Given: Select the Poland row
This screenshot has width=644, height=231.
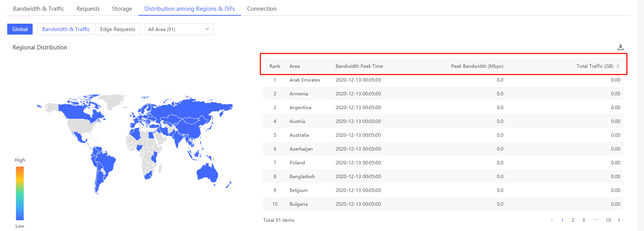Looking at the screenshot, I should 443,163.
